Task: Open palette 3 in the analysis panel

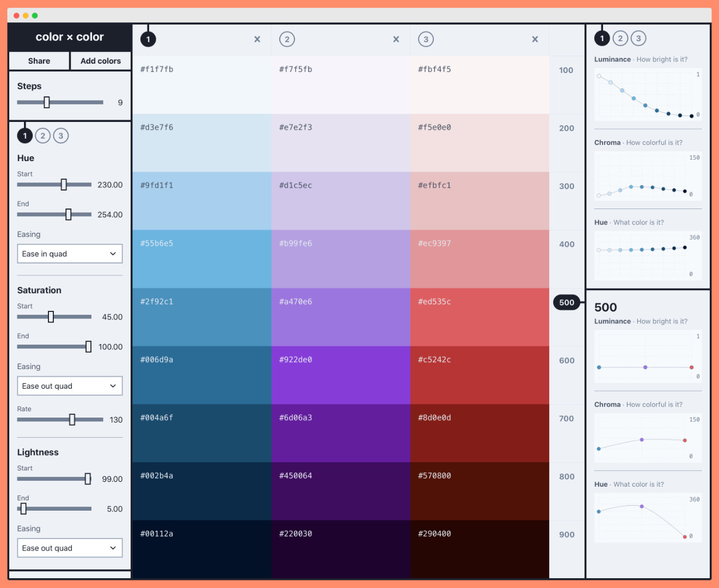Action: coord(638,38)
